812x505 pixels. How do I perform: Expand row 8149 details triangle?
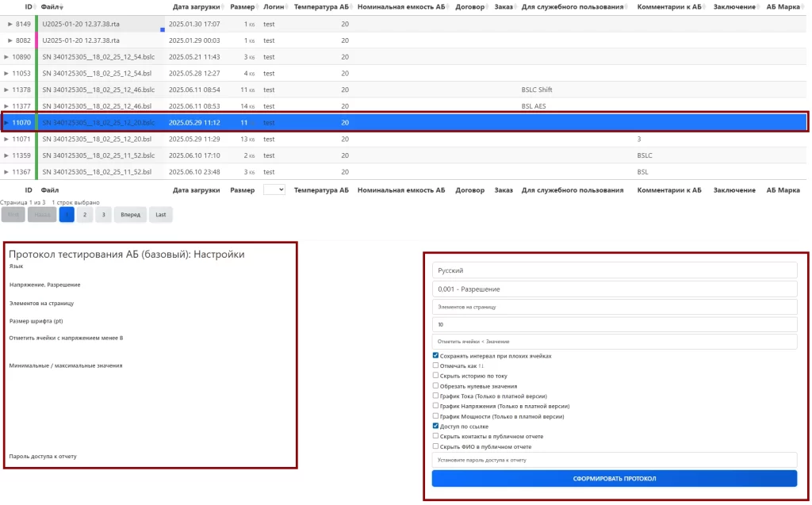point(10,24)
